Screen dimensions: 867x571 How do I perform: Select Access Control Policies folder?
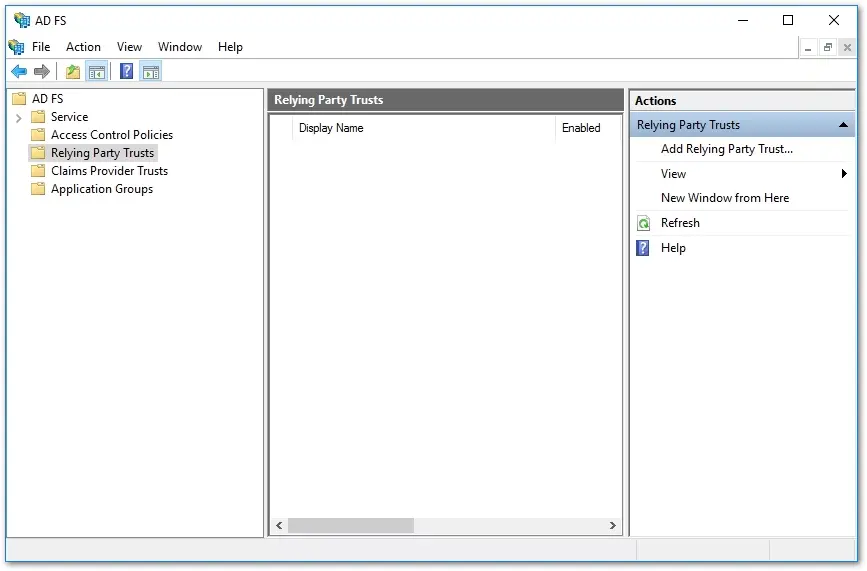[112, 135]
